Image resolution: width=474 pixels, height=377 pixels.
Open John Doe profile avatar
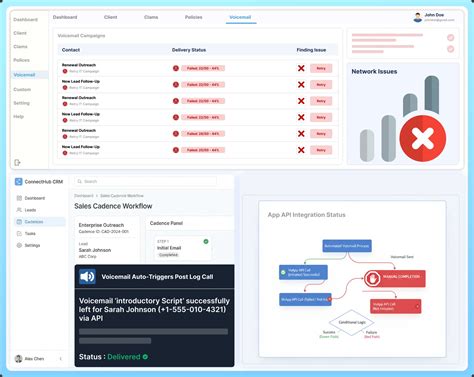(x=417, y=17)
